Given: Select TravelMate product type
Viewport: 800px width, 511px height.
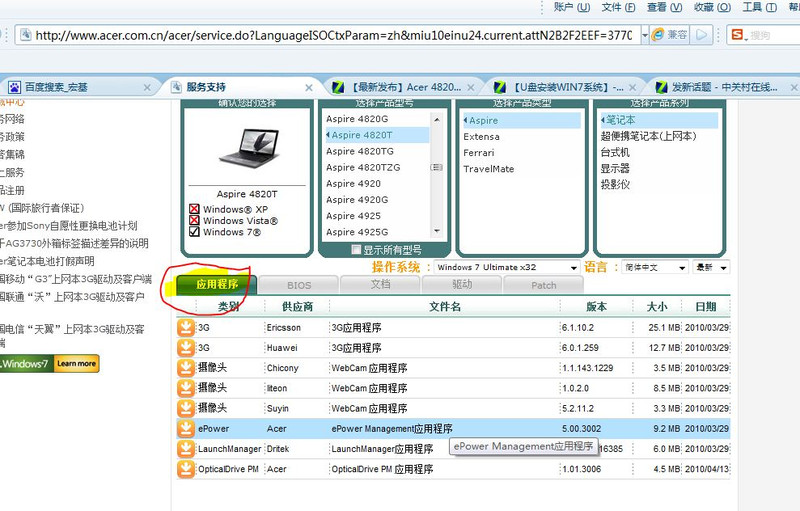Looking at the screenshot, I should click(489, 169).
